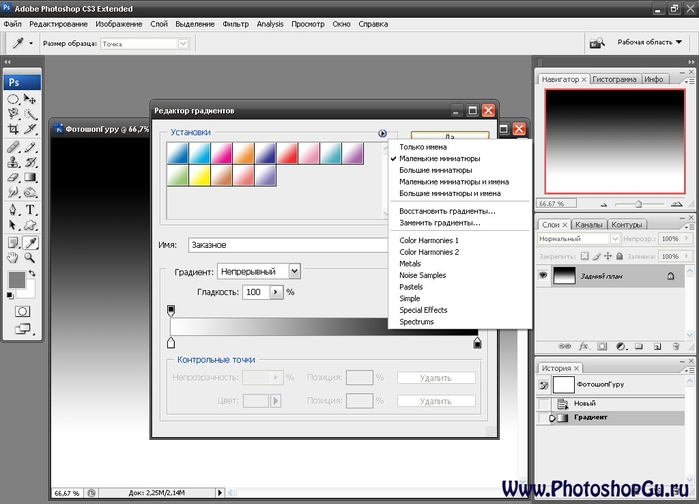The image size is (699, 504).
Task: Select the Pencil tool
Action: pos(30,147)
